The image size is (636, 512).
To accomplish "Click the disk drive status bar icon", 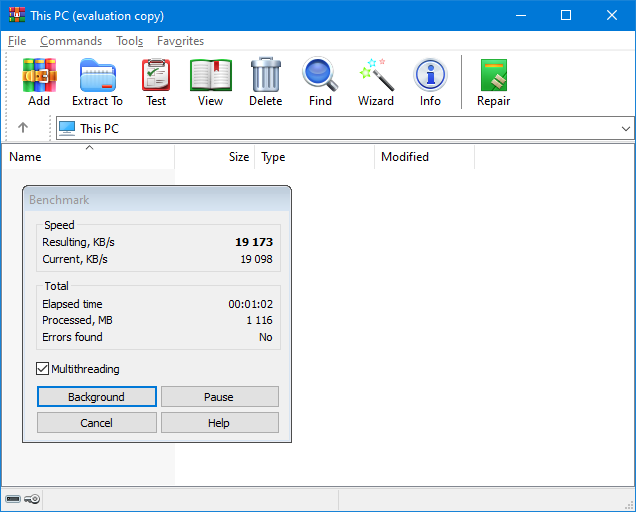I will pyautogui.click(x=13, y=499).
